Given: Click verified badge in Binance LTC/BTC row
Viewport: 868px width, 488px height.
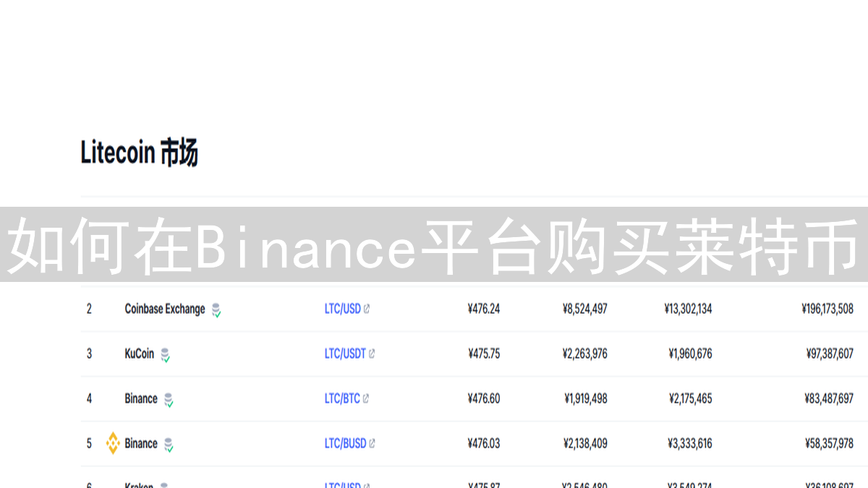Looking at the screenshot, I should click(169, 400).
